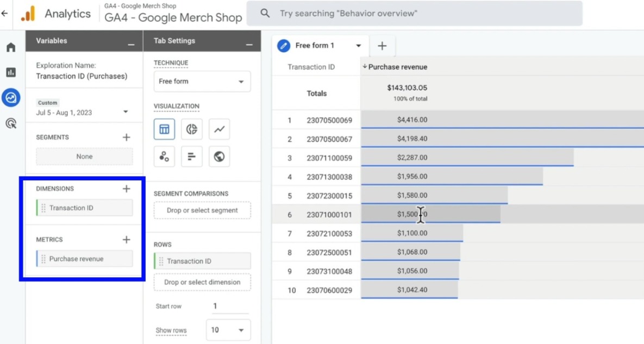Click transaction 23071000101 cell
644x344 pixels.
tap(329, 215)
